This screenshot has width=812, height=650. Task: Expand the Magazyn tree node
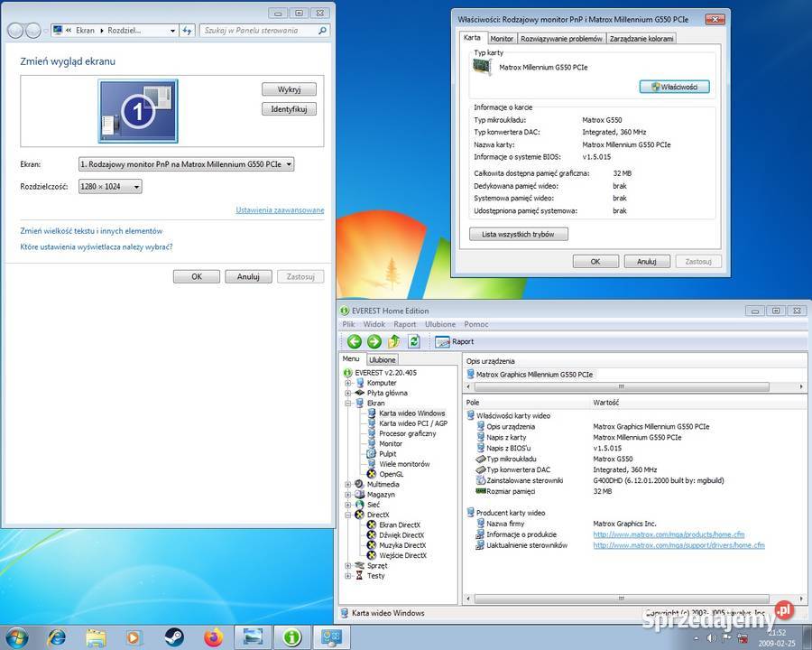(x=348, y=495)
